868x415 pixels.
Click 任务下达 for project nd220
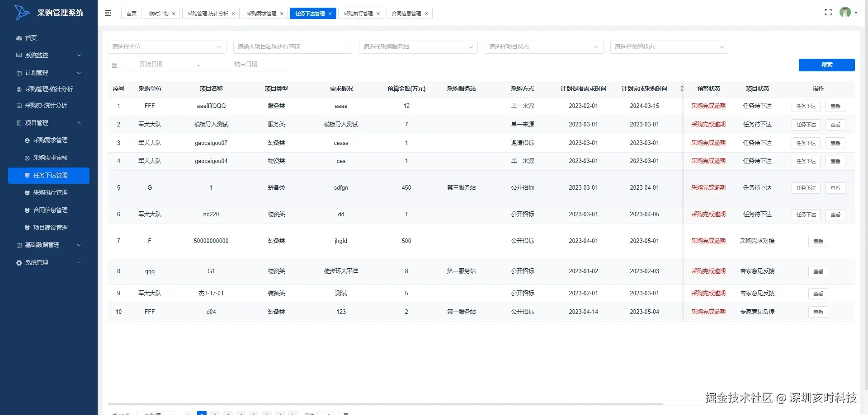806,215
